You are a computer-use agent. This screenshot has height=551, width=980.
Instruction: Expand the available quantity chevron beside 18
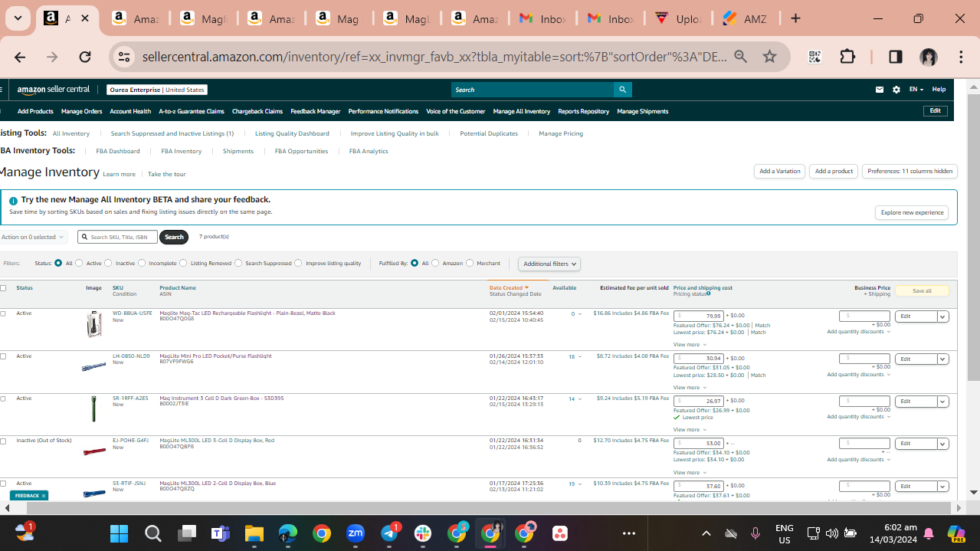tap(580, 356)
